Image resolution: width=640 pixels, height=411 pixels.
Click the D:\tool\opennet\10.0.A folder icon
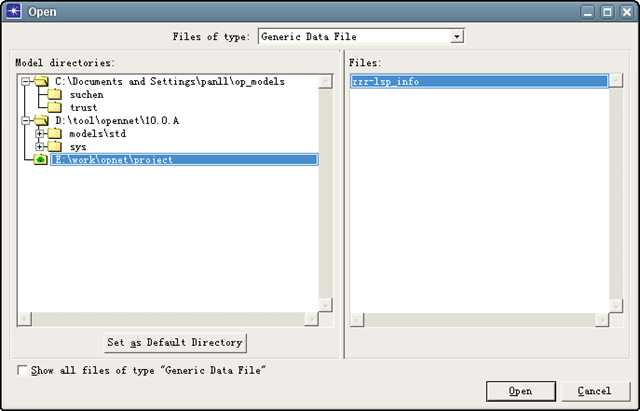click(x=41, y=121)
